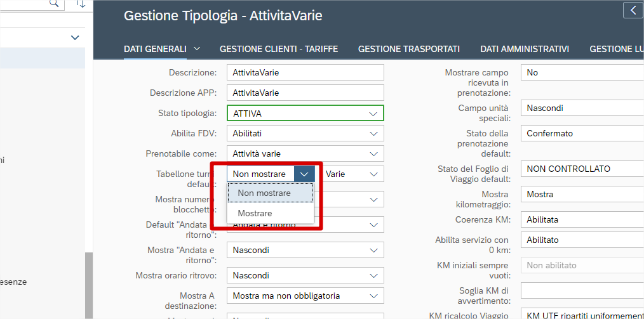Click the back chevron button in header
Screen dimensions: 644x319
pos(633,10)
